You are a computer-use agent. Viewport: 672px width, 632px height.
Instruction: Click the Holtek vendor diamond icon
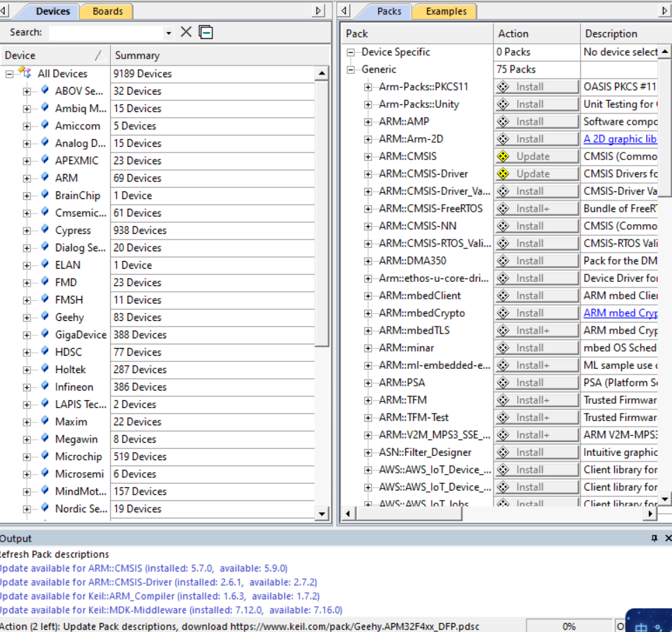tap(45, 368)
